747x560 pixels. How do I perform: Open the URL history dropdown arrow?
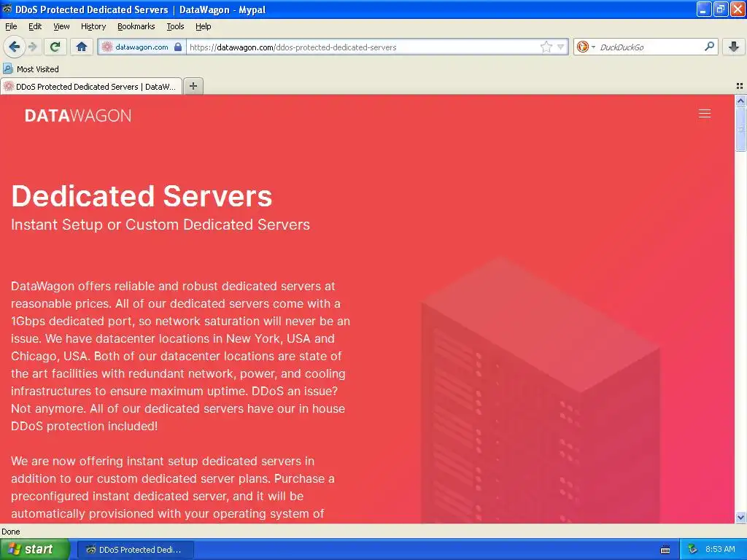[x=561, y=47]
